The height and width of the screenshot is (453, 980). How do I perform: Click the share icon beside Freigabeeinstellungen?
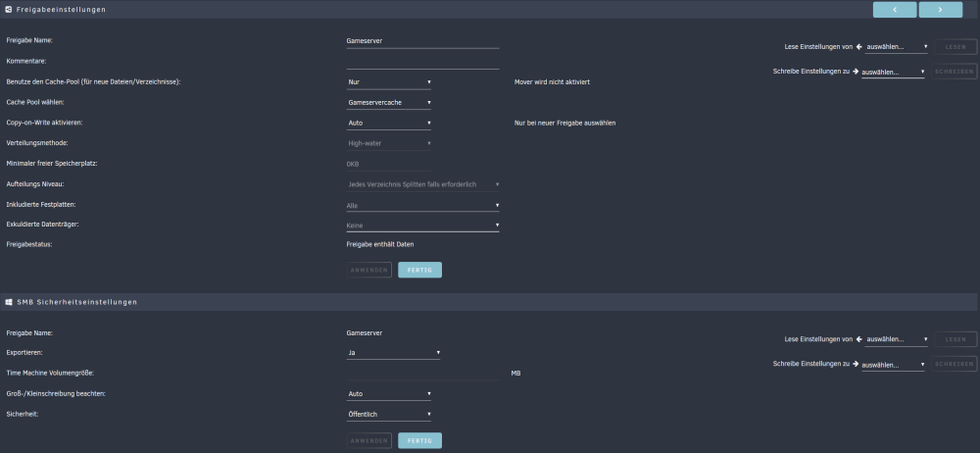click(x=9, y=10)
